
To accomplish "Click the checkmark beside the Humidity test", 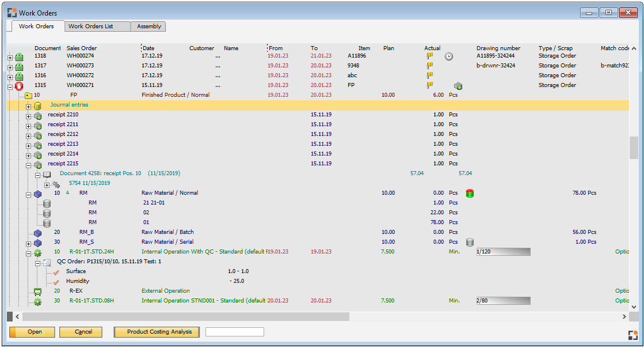I will coord(55,281).
